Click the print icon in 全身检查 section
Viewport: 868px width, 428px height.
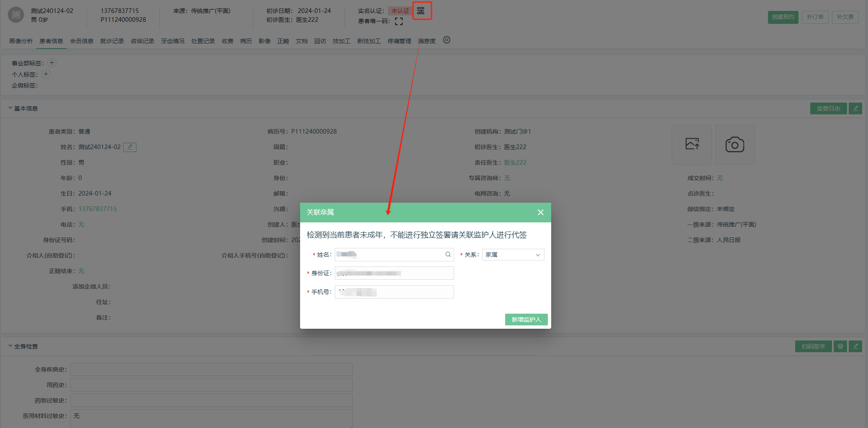[840, 346]
